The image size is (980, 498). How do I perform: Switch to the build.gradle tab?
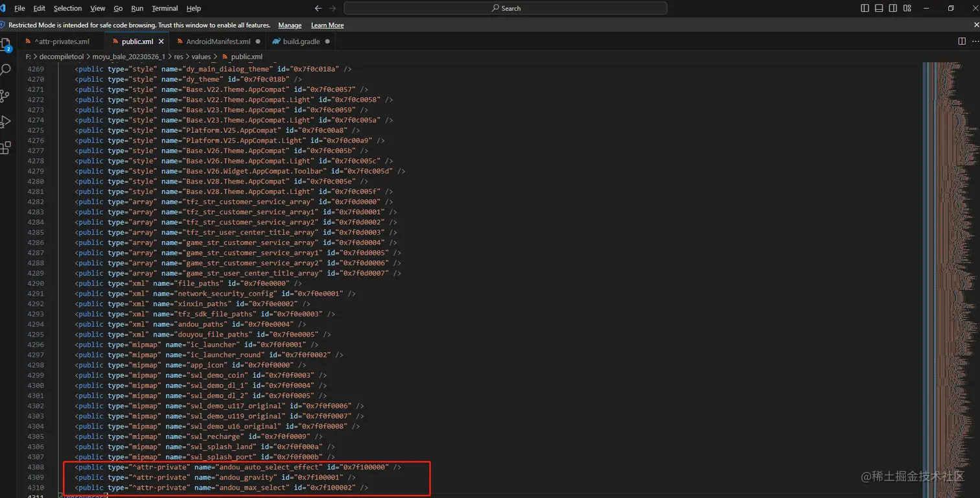point(301,41)
